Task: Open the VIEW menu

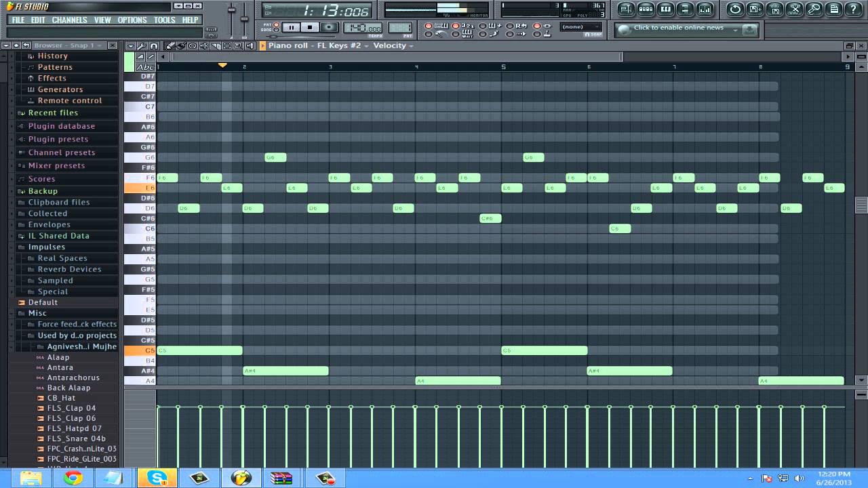Action: [x=102, y=20]
